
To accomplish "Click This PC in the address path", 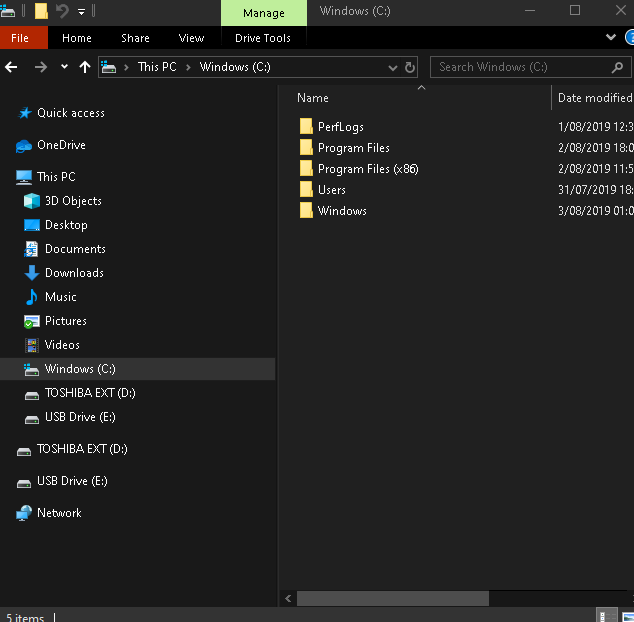I will (157, 67).
